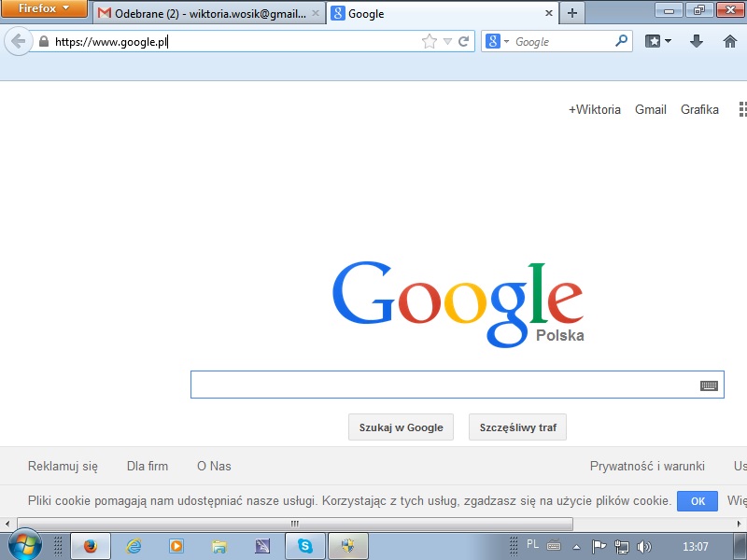The image size is (747, 560).
Task: Launch Internet Explorer from the taskbar
Action: tap(134, 546)
